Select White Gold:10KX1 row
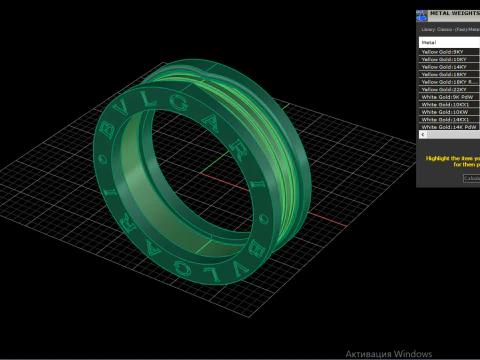Screen dimensions: 480x360 pos(449,104)
